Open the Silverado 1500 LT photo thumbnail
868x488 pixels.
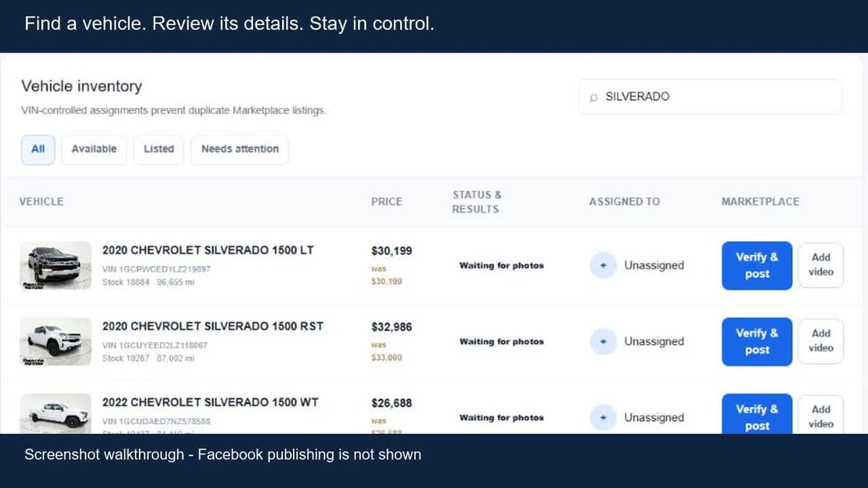[x=55, y=265]
